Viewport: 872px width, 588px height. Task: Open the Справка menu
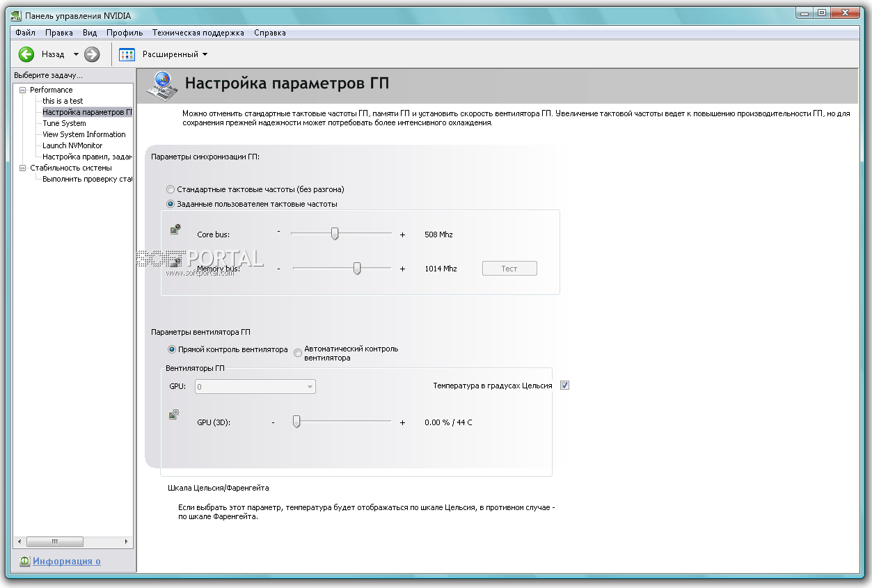pos(270,33)
